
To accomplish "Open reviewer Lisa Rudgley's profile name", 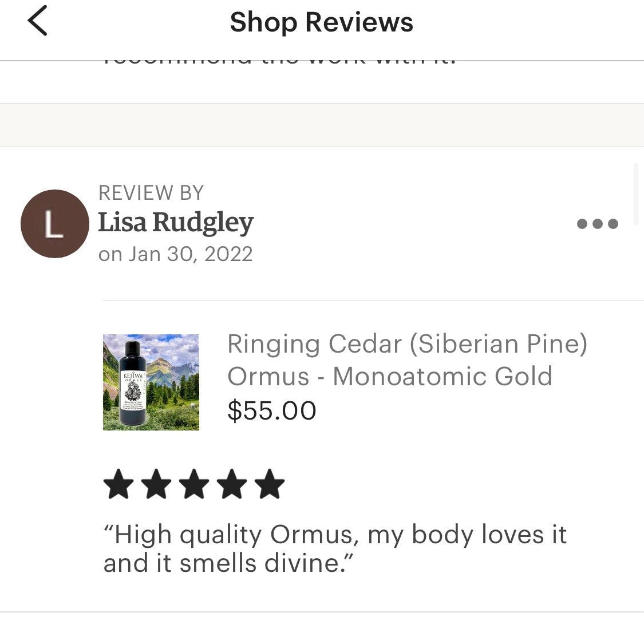I will pyautogui.click(x=176, y=222).
